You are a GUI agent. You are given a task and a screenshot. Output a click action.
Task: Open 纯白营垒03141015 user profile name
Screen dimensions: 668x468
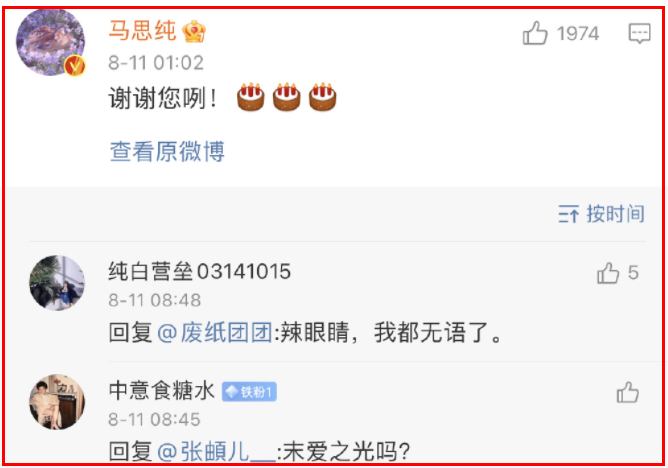pyautogui.click(x=199, y=271)
